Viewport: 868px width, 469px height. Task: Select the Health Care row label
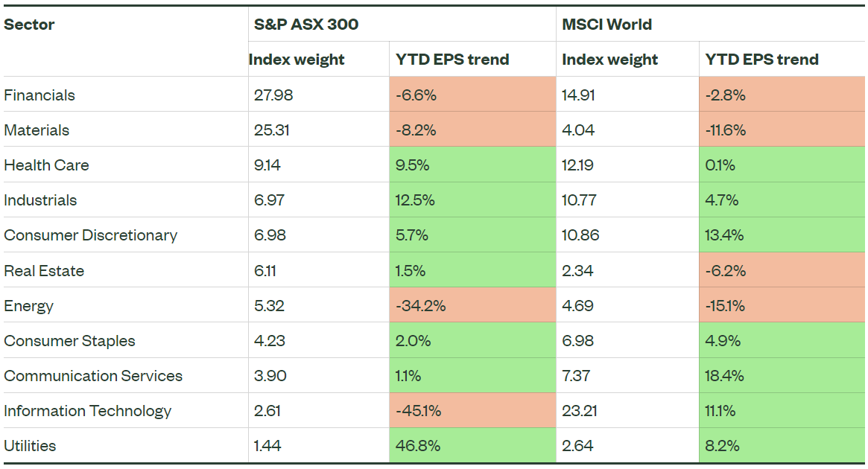click(46, 165)
